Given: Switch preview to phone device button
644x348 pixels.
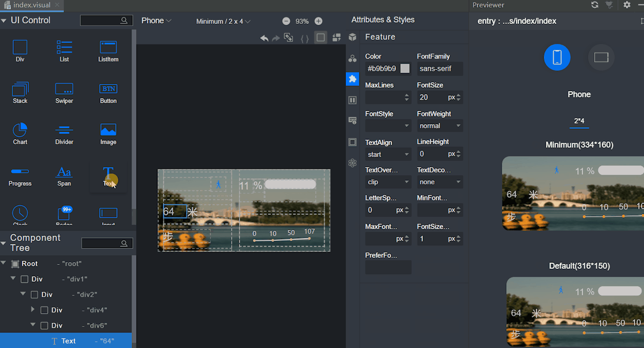Looking at the screenshot, I should 557,57.
